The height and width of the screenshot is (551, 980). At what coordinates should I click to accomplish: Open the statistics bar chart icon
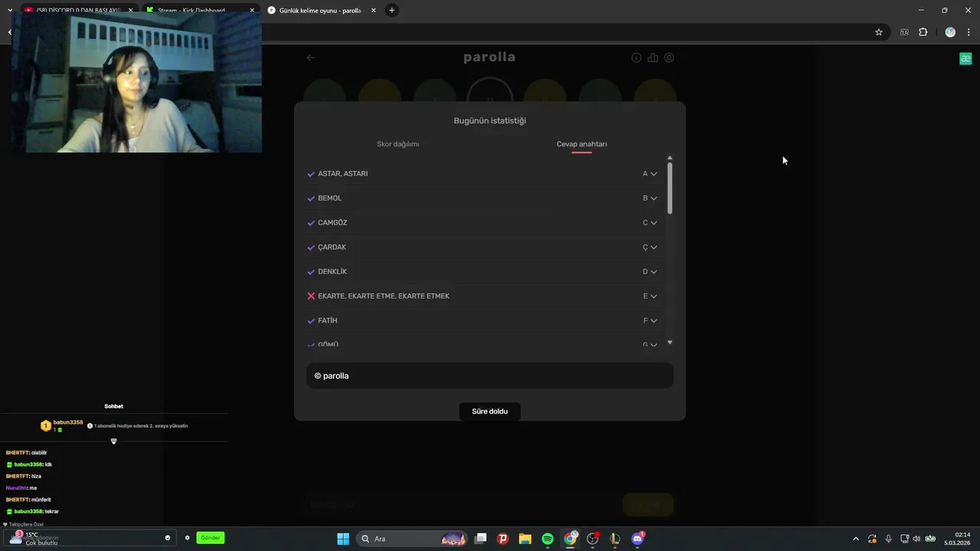653,57
